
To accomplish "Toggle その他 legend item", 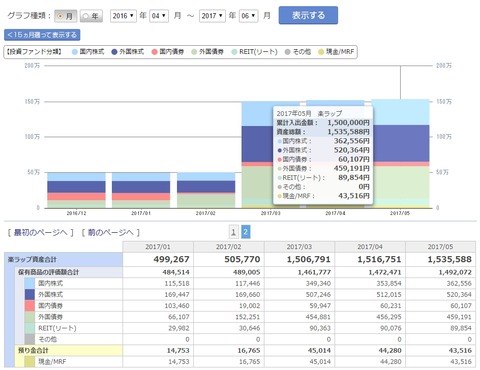I will pos(298,52).
